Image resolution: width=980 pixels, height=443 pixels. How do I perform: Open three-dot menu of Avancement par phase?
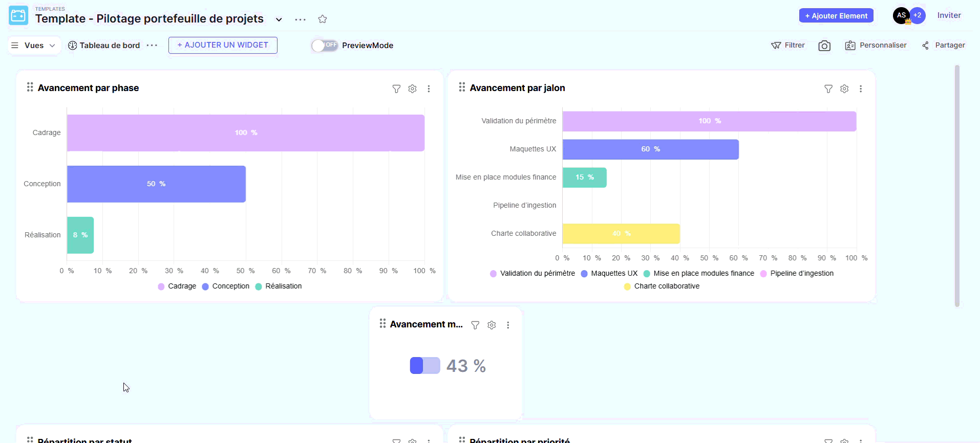tap(429, 89)
